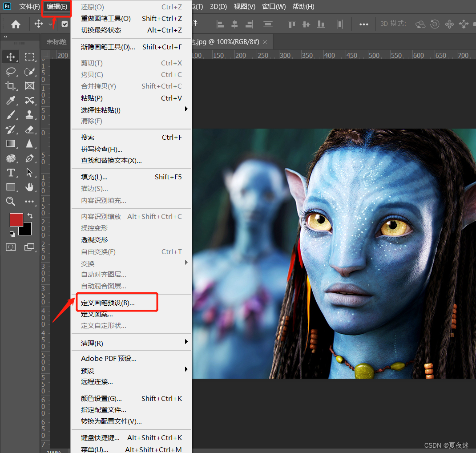
Task: Click the Home icon in options bar
Action: (16, 24)
